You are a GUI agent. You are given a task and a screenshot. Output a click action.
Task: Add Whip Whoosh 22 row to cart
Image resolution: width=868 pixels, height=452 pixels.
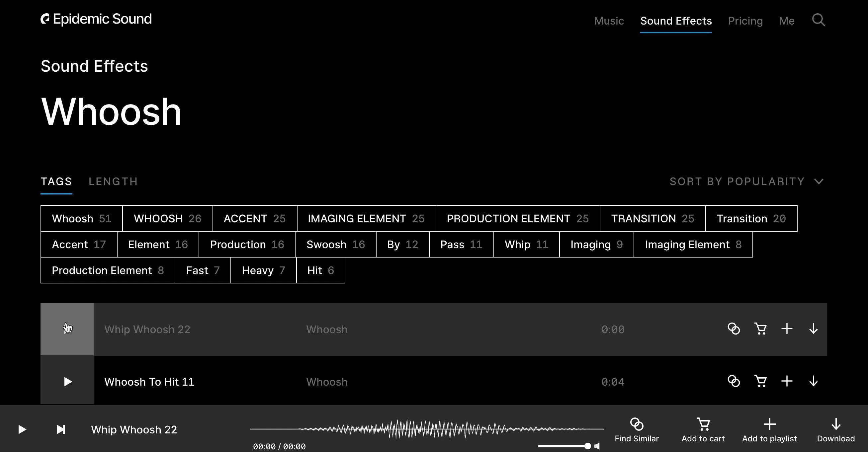(760, 329)
